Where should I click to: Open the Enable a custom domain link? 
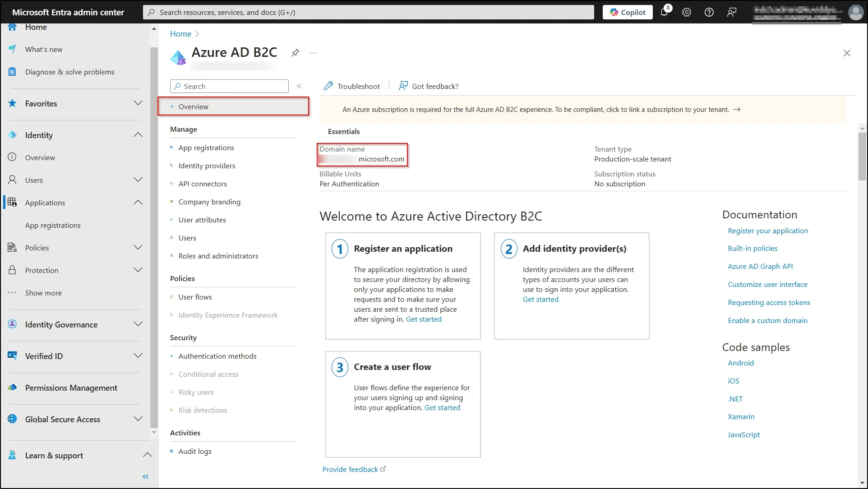[x=767, y=320]
